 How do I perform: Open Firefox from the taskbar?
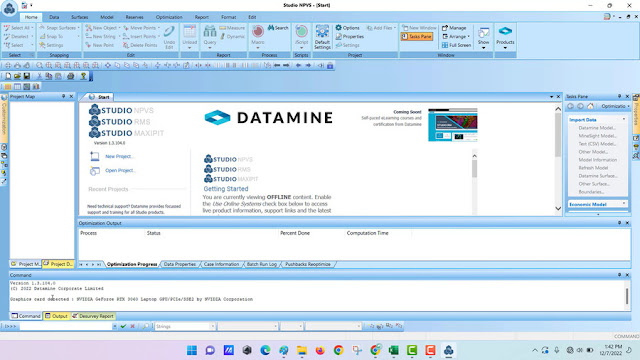tap(320, 350)
